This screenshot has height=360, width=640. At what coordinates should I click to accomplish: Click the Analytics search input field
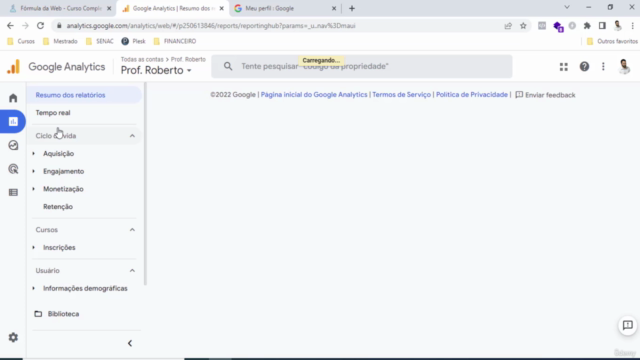(x=362, y=66)
